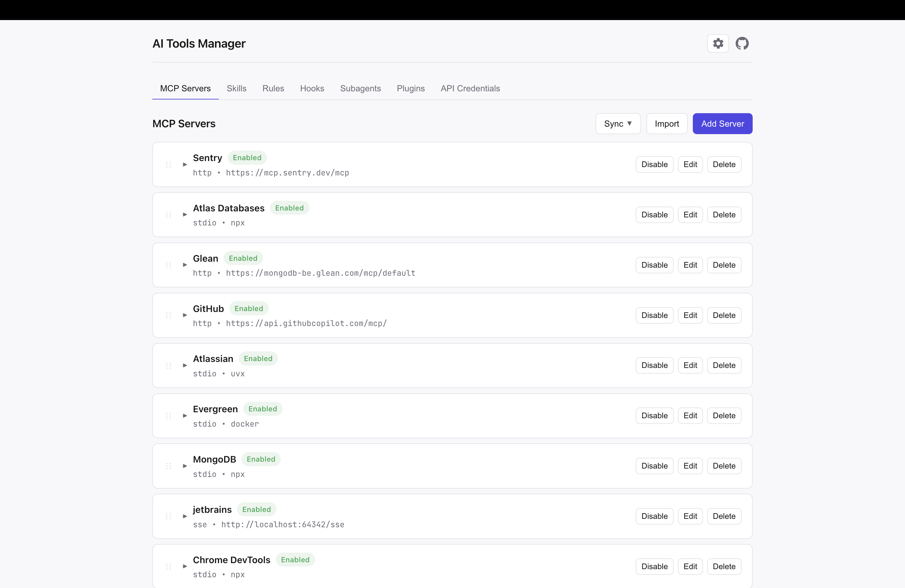Grab the drag handle for jetbrains row
Image resolution: width=905 pixels, height=588 pixels.
click(168, 516)
